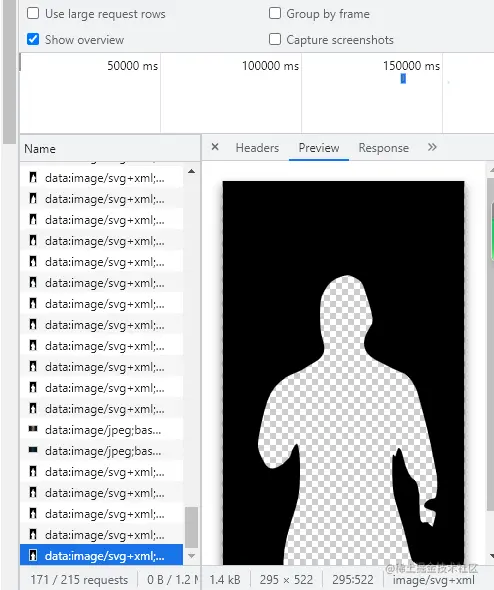The image size is (494, 590).
Task: Switch to the Headers tab
Action: (257, 148)
